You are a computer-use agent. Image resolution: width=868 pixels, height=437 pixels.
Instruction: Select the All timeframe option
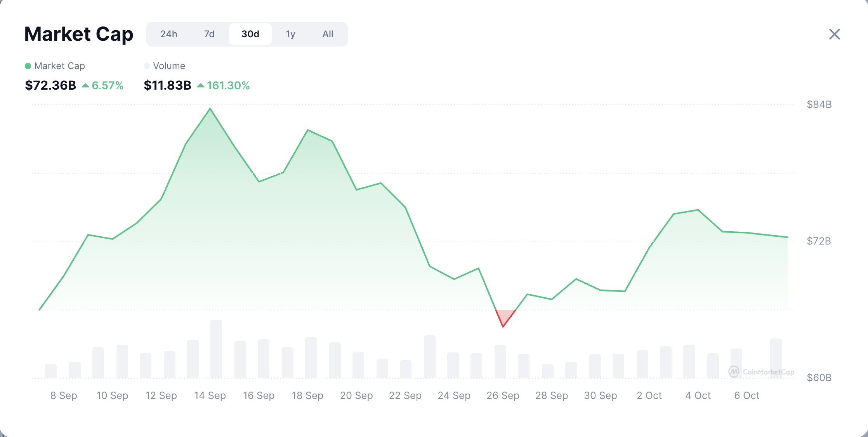point(328,34)
